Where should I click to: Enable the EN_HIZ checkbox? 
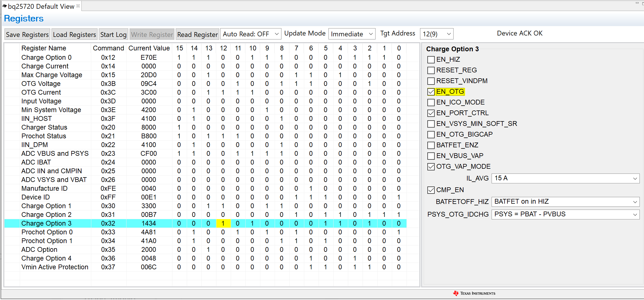coord(431,60)
